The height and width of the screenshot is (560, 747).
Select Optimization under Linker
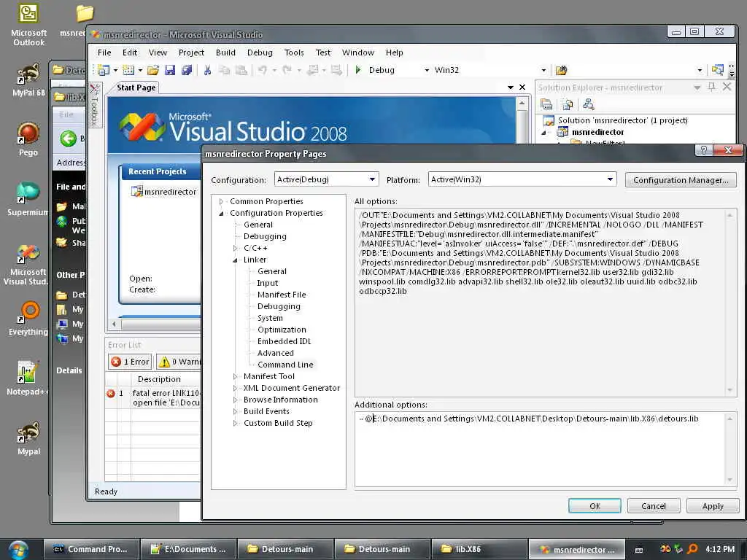tap(282, 330)
